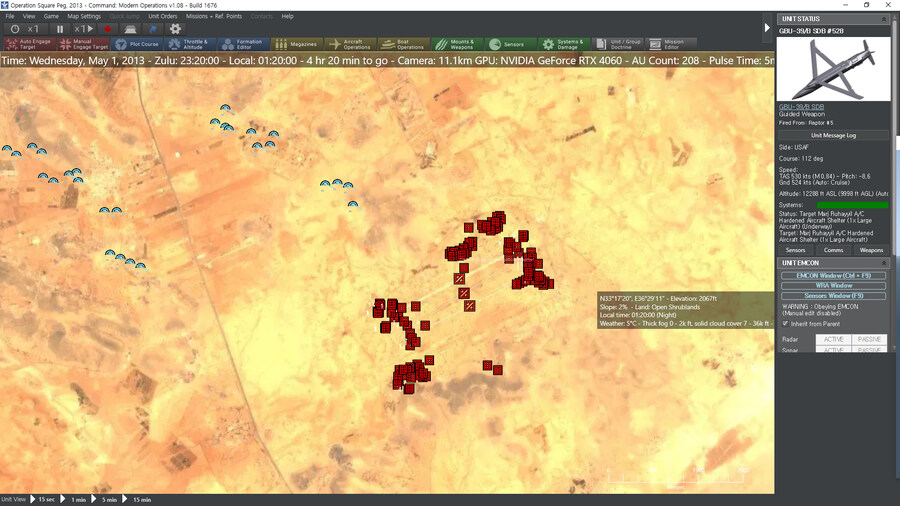The image size is (900, 506).
Task: Open Unit Message Log
Action: pos(833,135)
